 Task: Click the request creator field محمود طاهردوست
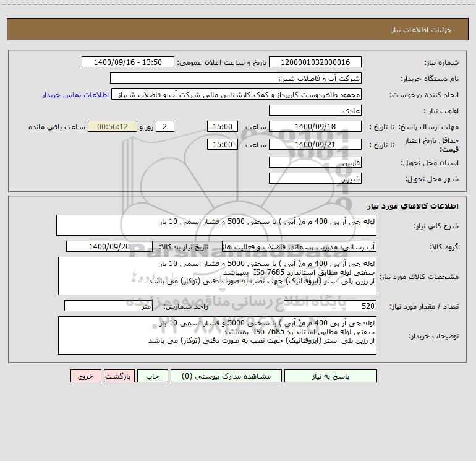coord(237,94)
